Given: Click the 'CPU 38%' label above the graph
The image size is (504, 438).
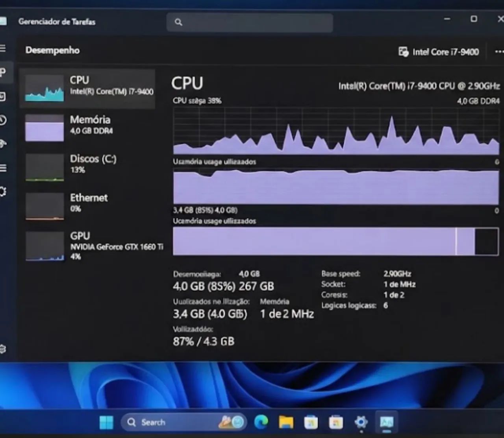Looking at the screenshot, I should click(x=197, y=101).
